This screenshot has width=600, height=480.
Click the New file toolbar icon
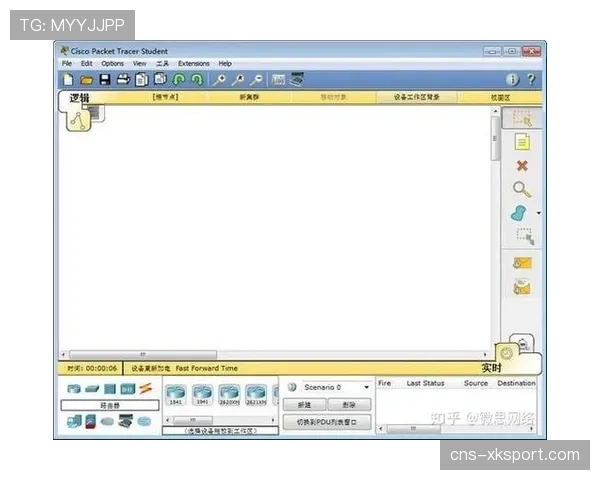[x=68, y=80]
